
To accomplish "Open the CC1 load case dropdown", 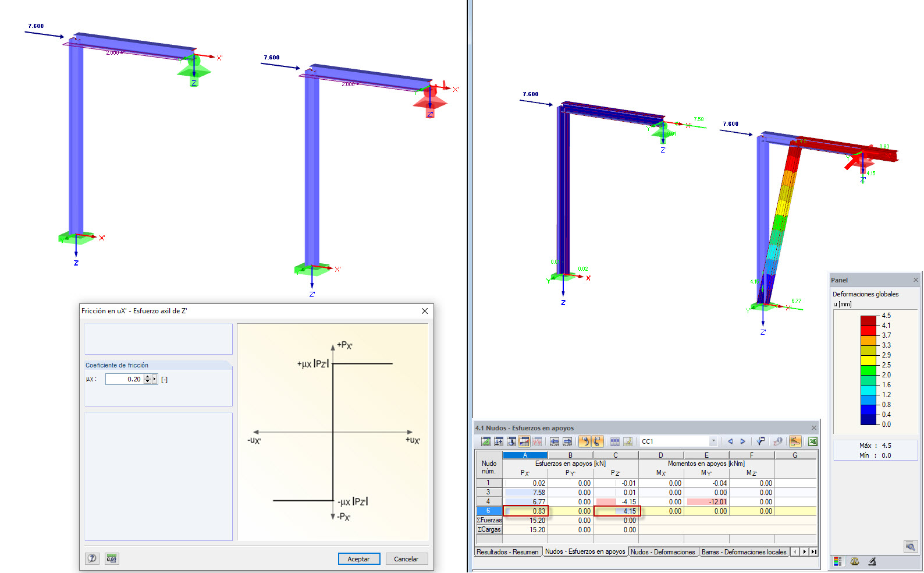I will [713, 441].
